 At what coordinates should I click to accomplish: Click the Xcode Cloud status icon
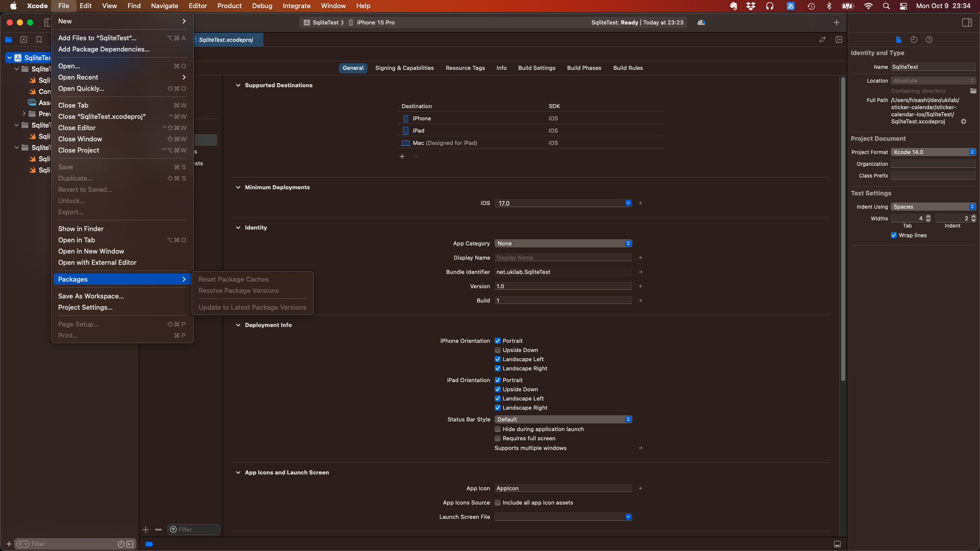[x=701, y=22]
